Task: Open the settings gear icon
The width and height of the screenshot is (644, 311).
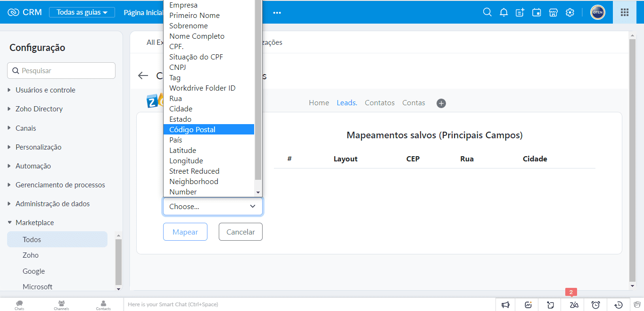Action: (x=570, y=12)
